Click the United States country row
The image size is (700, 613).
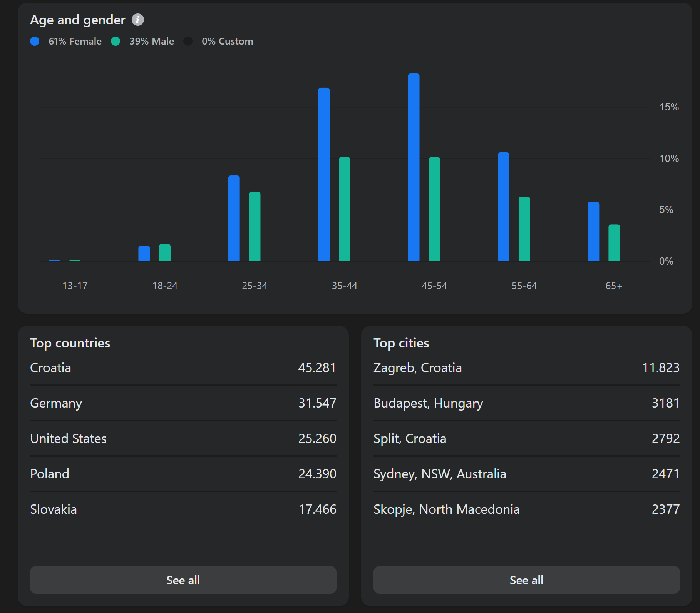click(x=183, y=439)
